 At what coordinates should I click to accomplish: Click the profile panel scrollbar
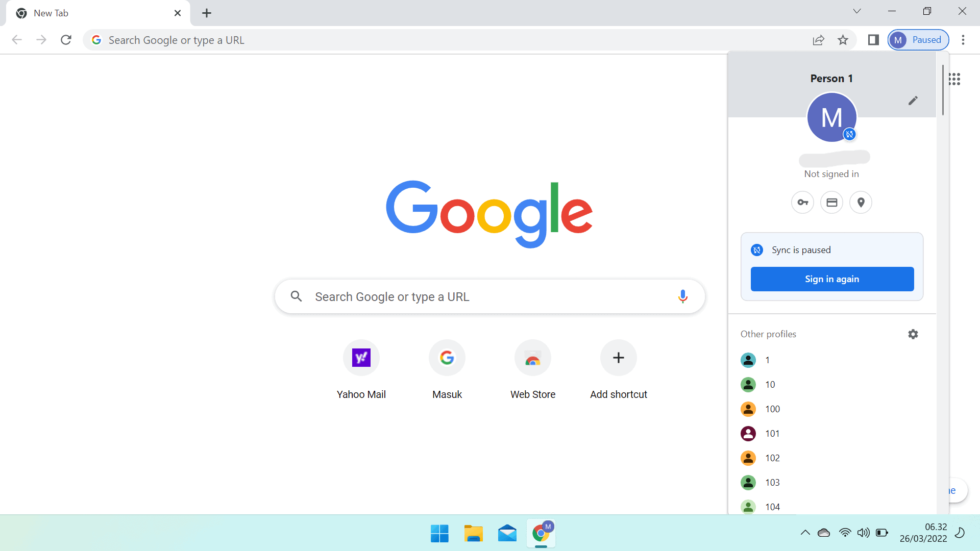[943, 90]
